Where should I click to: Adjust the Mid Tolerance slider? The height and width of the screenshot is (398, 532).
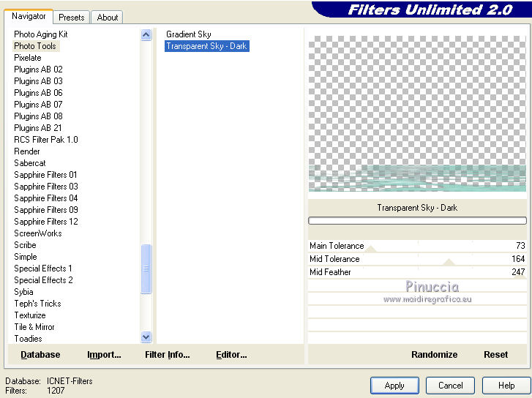(x=417, y=259)
